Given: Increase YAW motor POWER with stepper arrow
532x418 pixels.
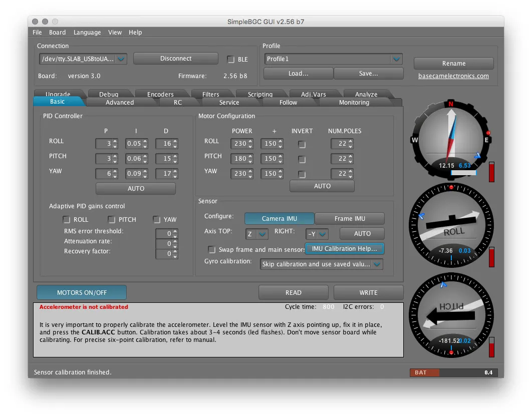Looking at the screenshot, I should pos(250,171).
